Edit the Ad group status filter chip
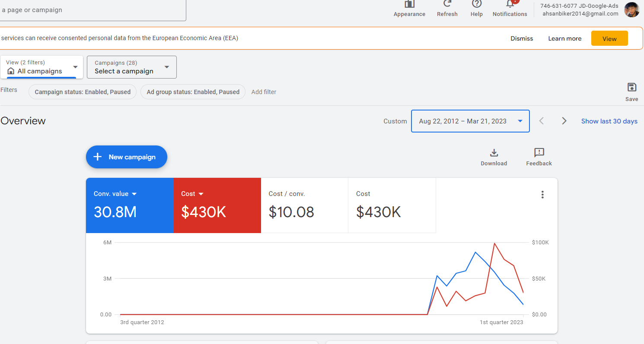 click(x=193, y=92)
